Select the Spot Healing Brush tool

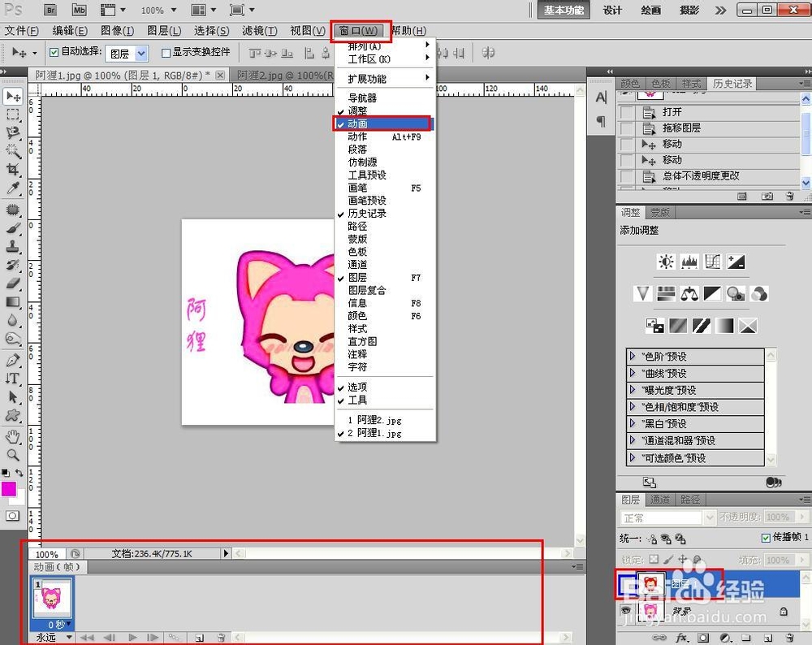pos(12,210)
